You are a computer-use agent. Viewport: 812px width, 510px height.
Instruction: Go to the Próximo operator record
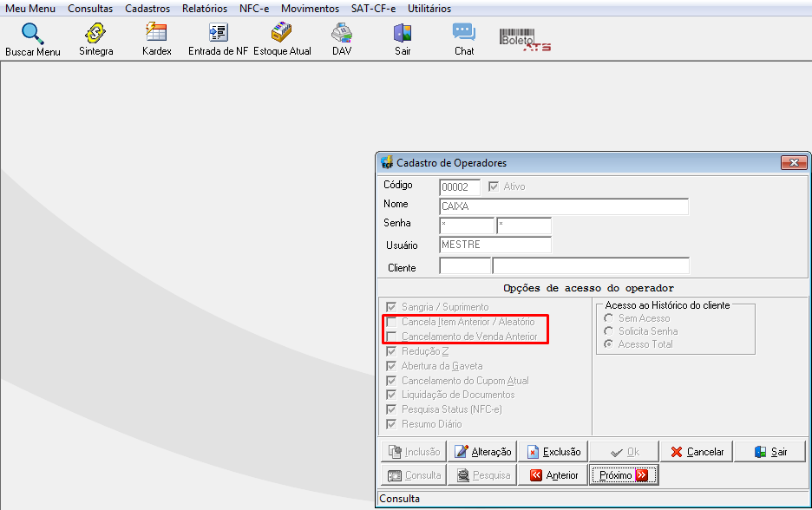click(624, 474)
